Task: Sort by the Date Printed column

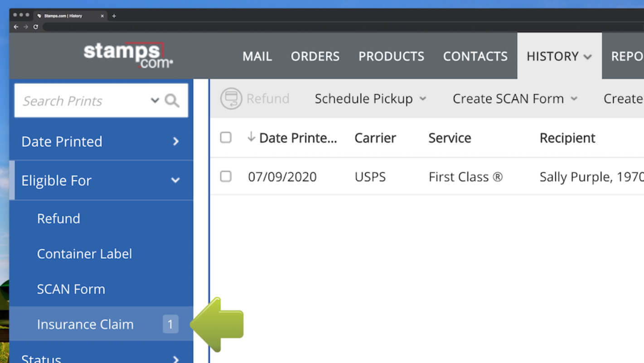Action: (298, 137)
